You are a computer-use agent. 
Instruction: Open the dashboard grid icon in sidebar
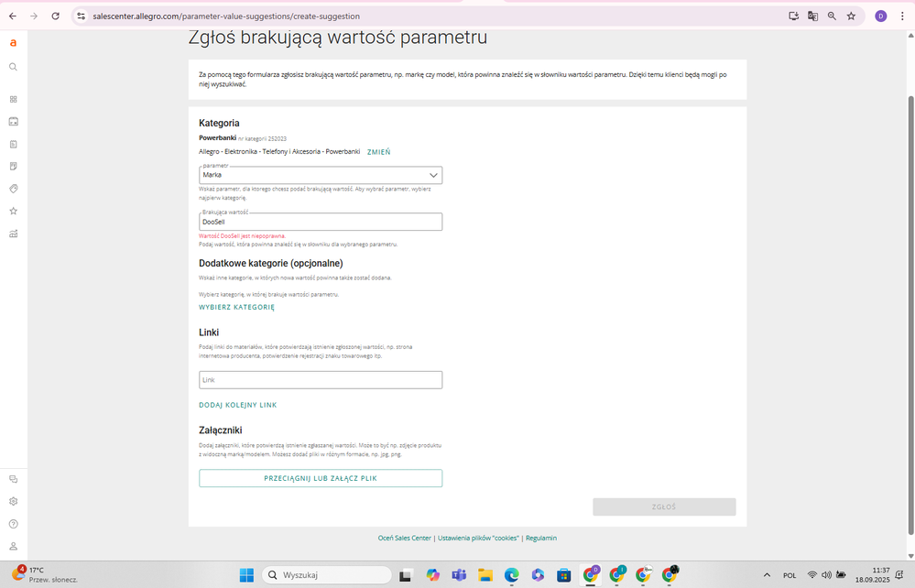coord(13,97)
